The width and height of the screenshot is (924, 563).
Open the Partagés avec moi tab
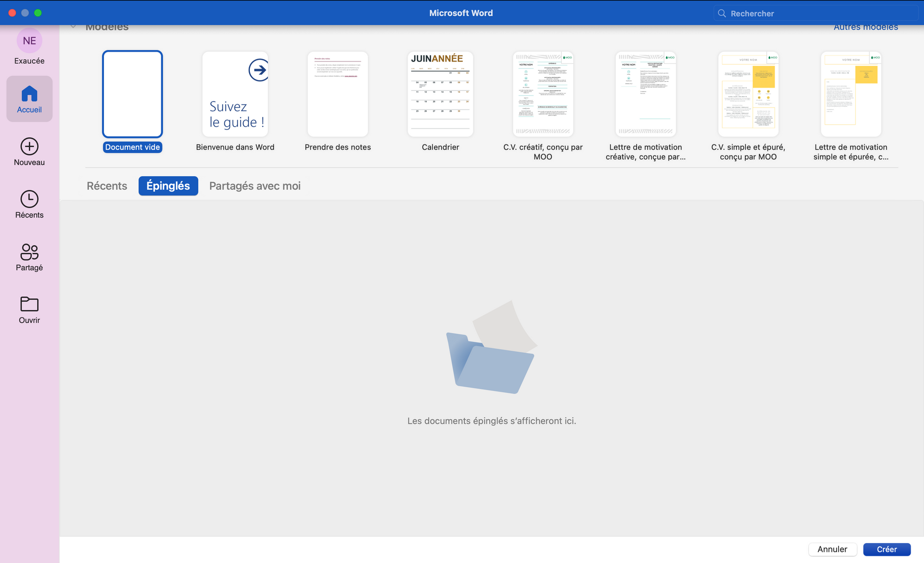click(x=255, y=186)
